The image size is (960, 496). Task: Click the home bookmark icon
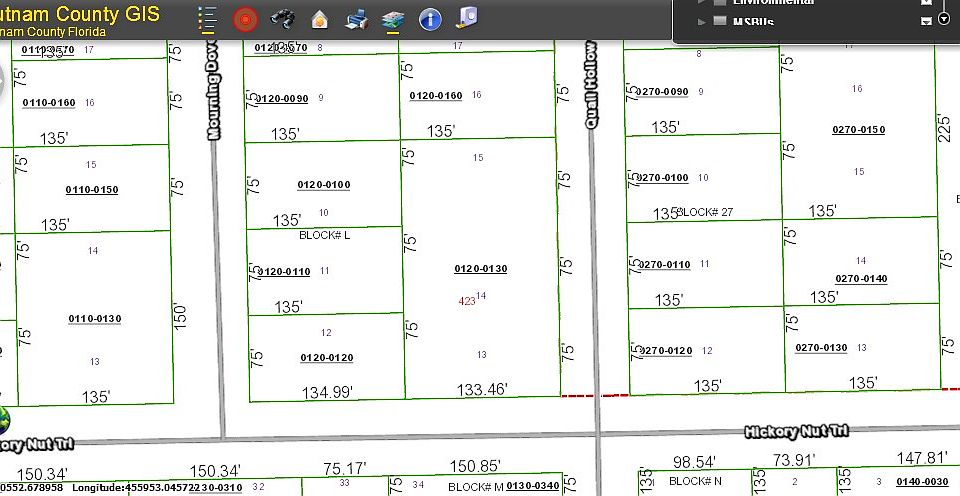[x=319, y=19]
